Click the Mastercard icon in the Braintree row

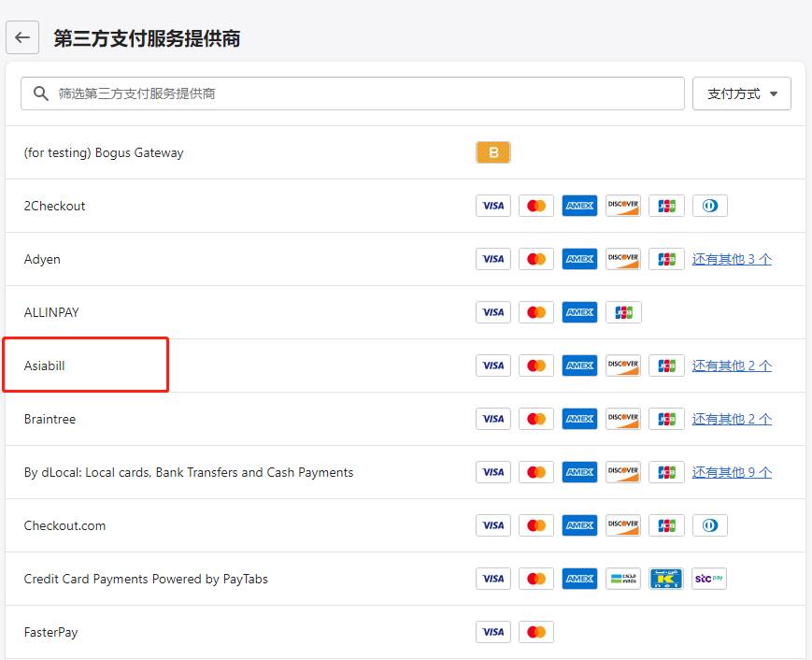[x=536, y=419]
